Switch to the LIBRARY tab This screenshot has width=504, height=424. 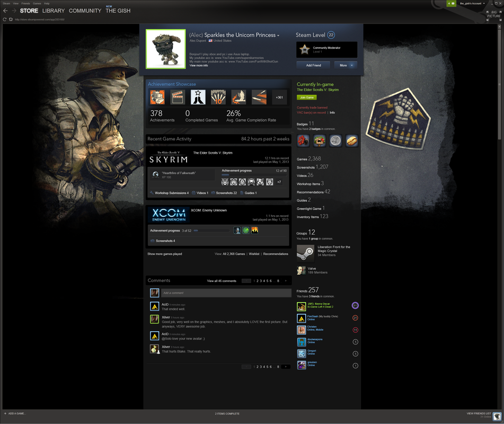pos(53,11)
